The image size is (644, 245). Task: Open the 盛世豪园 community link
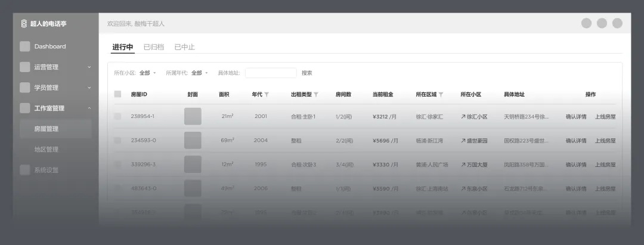tap(474, 140)
